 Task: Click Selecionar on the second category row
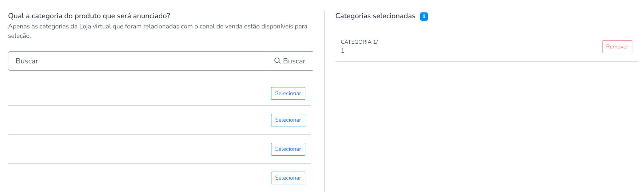[x=288, y=120]
